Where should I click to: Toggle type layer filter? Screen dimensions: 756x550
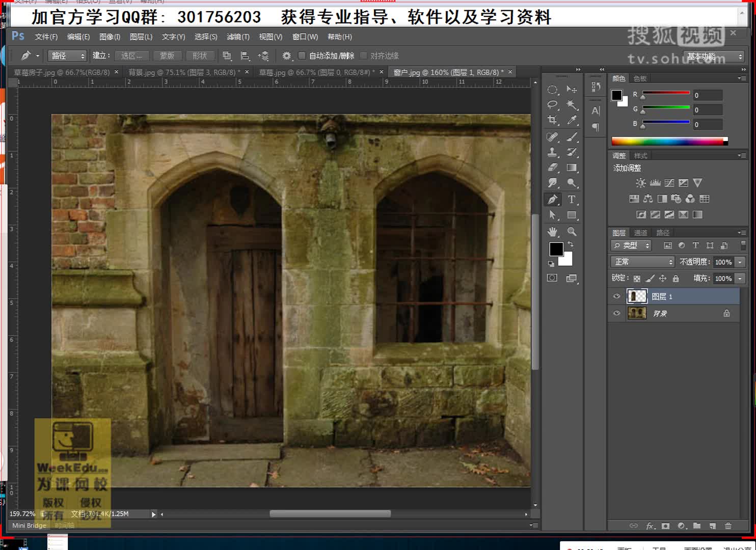tap(695, 245)
